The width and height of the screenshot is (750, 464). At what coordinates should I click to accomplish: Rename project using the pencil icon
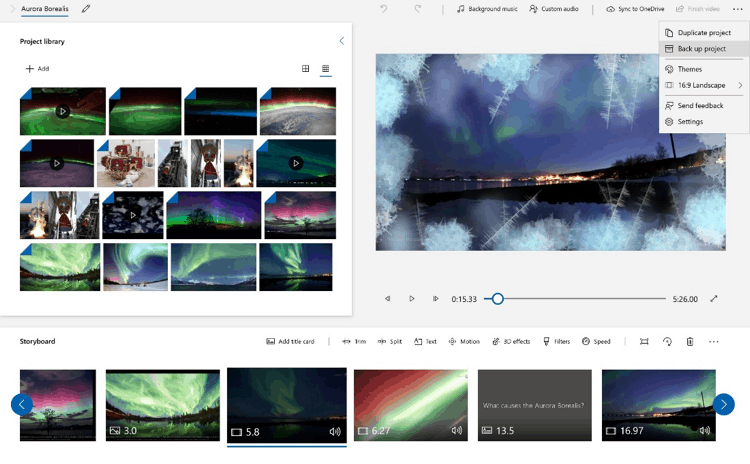click(86, 9)
